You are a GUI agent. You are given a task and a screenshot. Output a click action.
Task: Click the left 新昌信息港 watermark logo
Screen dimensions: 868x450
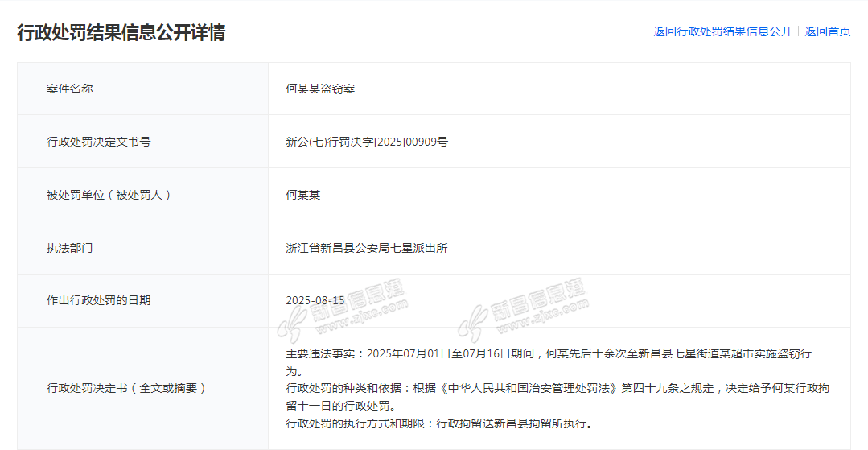click(341, 311)
